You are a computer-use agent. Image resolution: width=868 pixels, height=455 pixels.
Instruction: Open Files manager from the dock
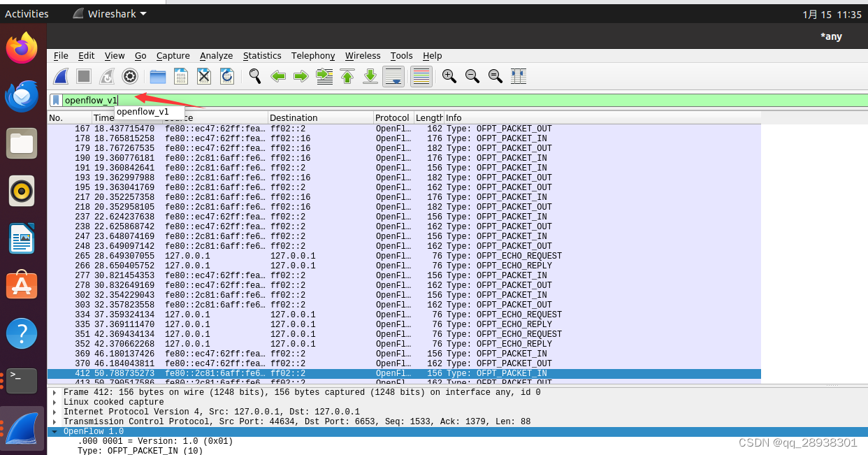[22, 144]
